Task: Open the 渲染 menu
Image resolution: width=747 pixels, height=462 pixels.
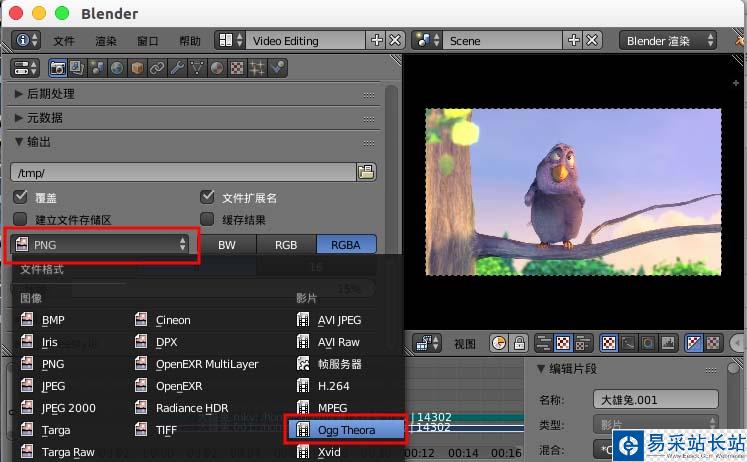Action: click(x=106, y=41)
